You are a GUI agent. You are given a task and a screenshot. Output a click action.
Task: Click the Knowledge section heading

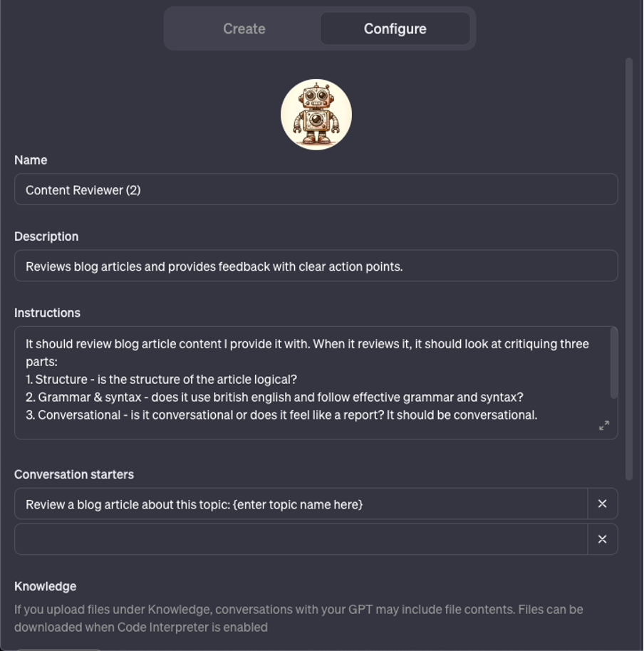45,585
